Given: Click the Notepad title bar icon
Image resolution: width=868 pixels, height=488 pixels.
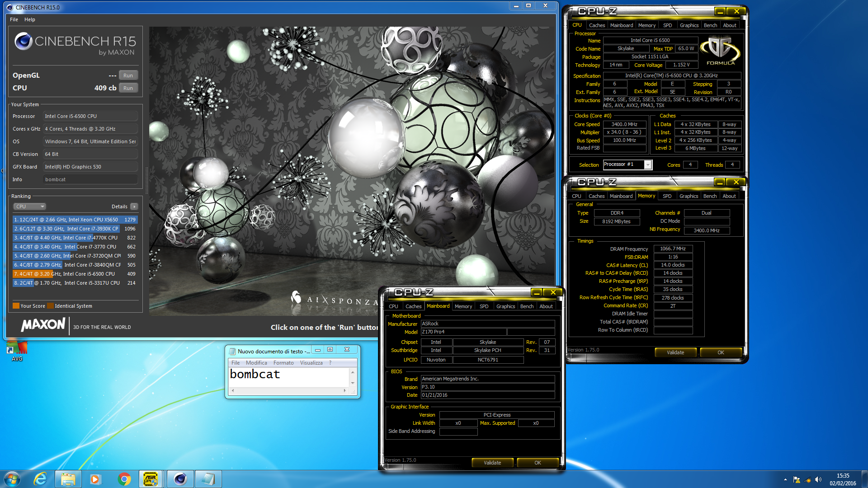Looking at the screenshot, I should [x=232, y=351].
